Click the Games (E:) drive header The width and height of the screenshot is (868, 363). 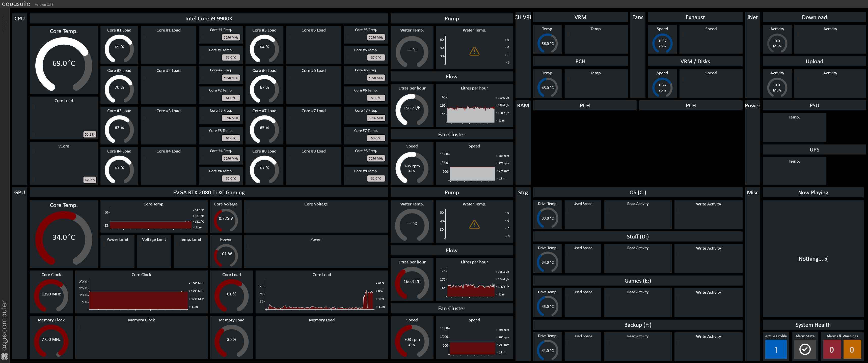tap(638, 281)
